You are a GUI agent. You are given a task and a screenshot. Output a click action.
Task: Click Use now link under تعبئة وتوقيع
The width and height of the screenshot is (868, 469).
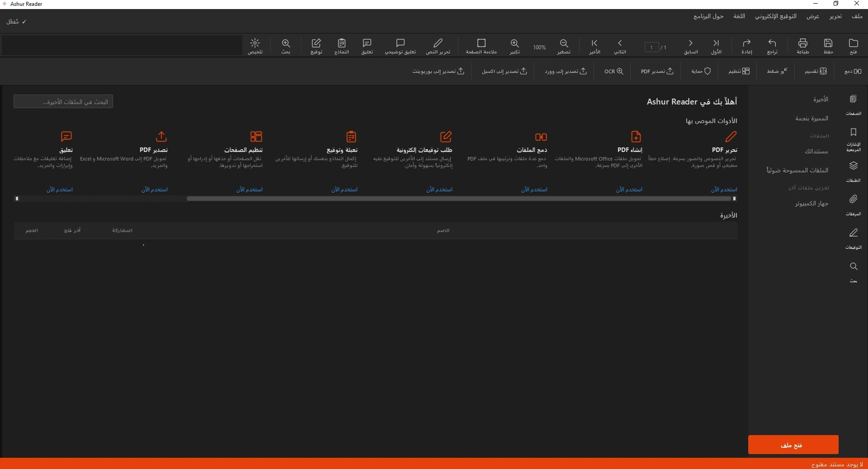(x=344, y=189)
